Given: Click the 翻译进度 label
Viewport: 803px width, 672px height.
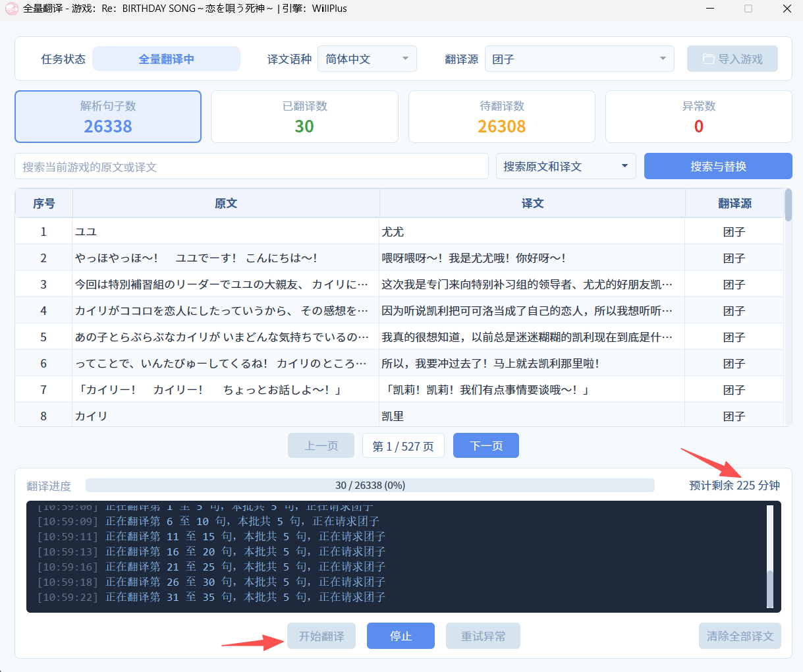Looking at the screenshot, I should click(49, 486).
